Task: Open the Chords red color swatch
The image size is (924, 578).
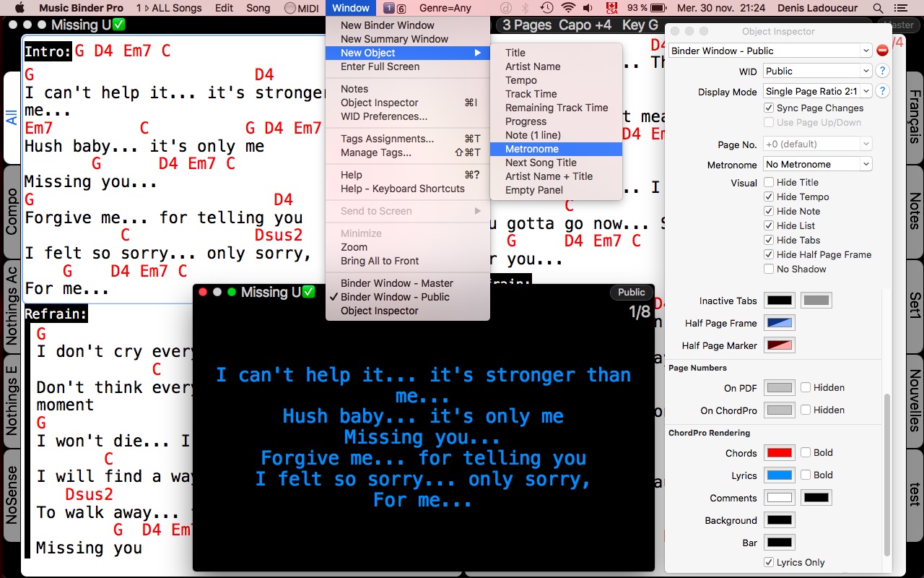Action: pyautogui.click(x=780, y=453)
